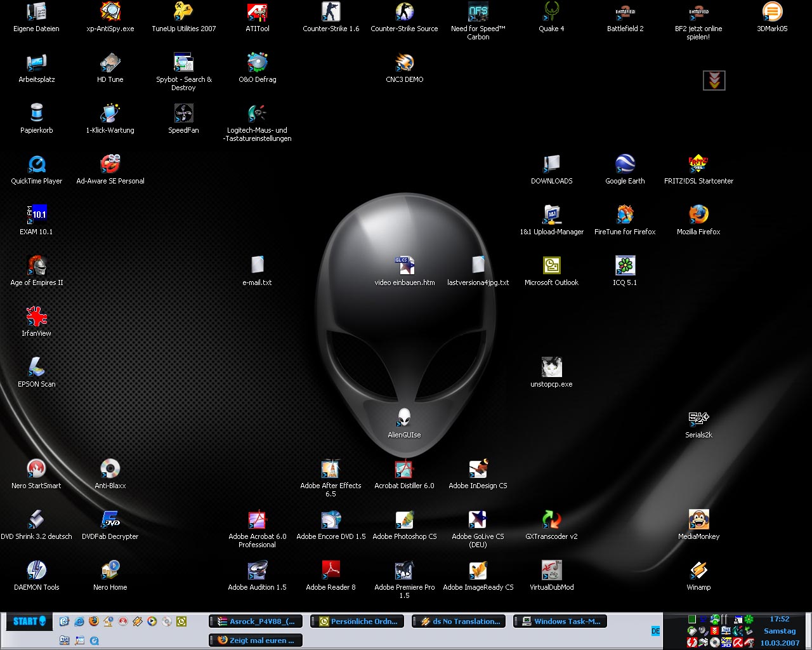Open the xp-AntiSpy.exe icon
The image size is (812, 650).
tap(110, 18)
